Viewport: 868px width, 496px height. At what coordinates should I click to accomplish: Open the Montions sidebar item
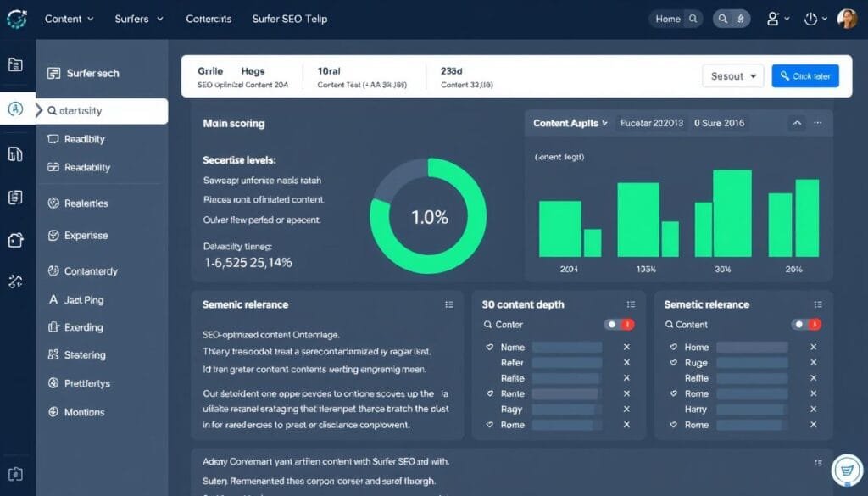click(x=84, y=412)
